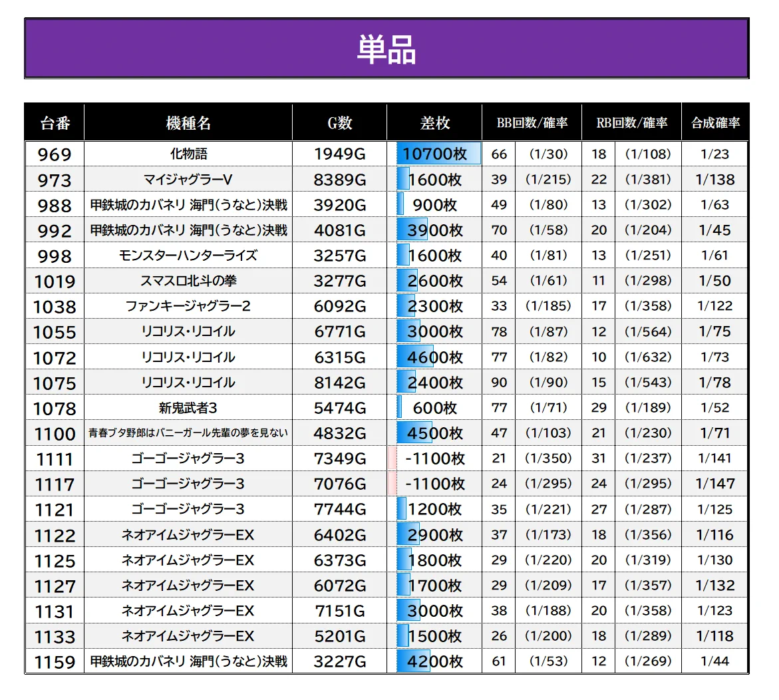The width and height of the screenshot is (779, 700).
Task: Select the 8389G game count
Action: [340, 180]
